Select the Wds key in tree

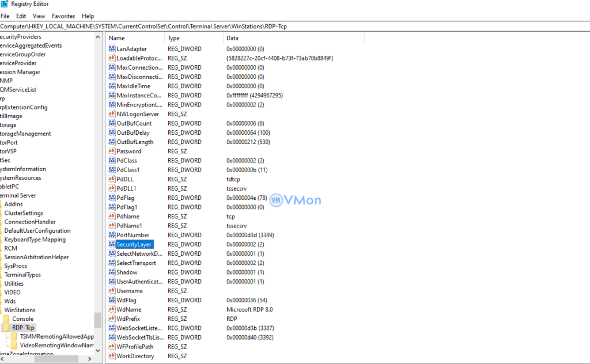10,301
